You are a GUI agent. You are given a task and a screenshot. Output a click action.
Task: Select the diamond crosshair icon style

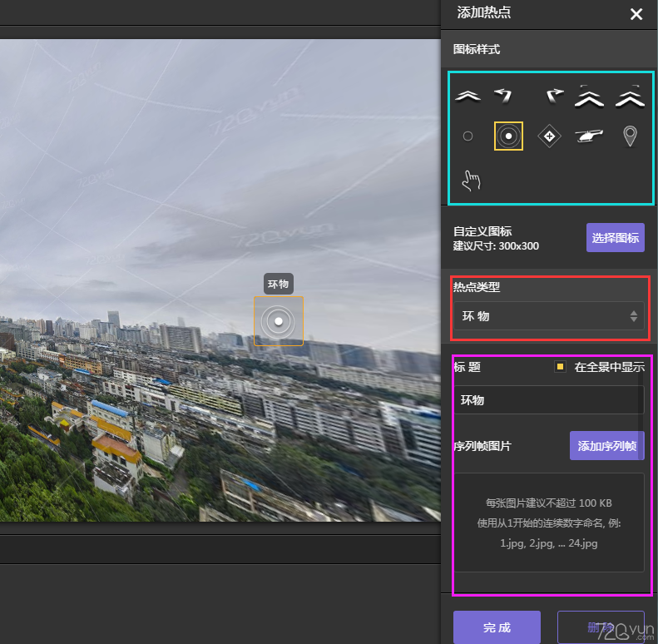[x=549, y=136]
